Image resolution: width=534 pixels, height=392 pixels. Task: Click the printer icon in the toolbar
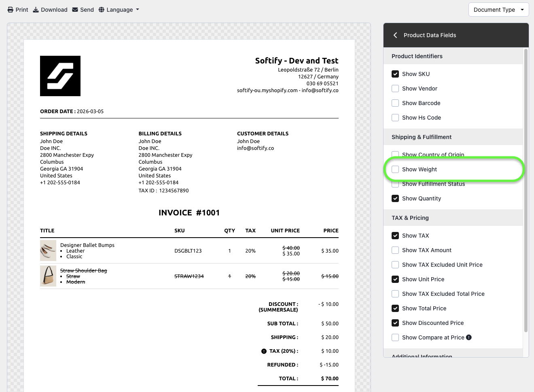(x=10, y=10)
